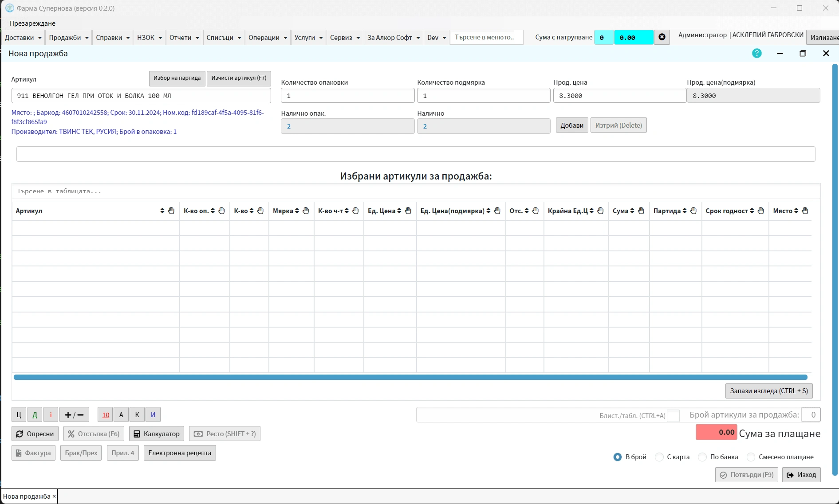This screenshot has width=839, height=504.
Task: Click the hand icon in Мярка column
Action: click(306, 211)
